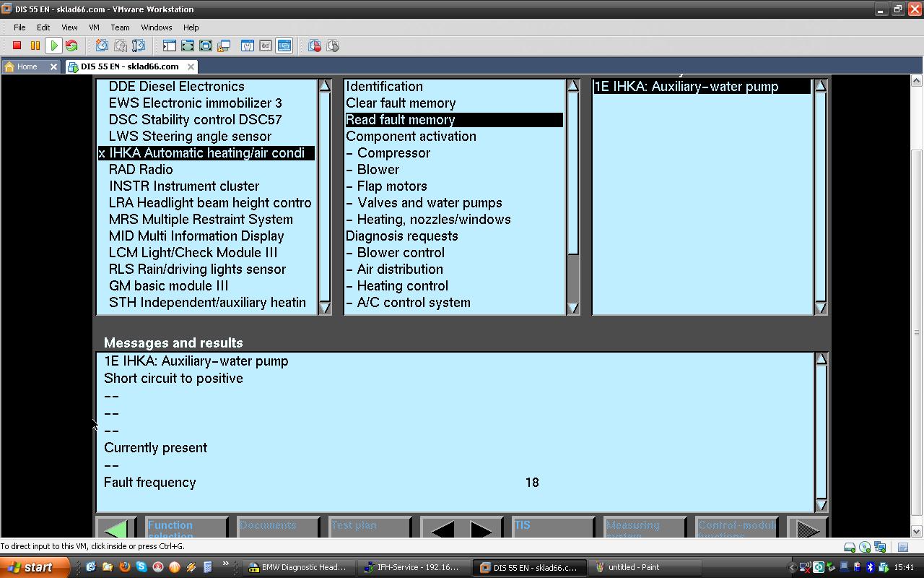Open the appliance view toolbar icon
This screenshot has width=924, height=578.
(266, 46)
